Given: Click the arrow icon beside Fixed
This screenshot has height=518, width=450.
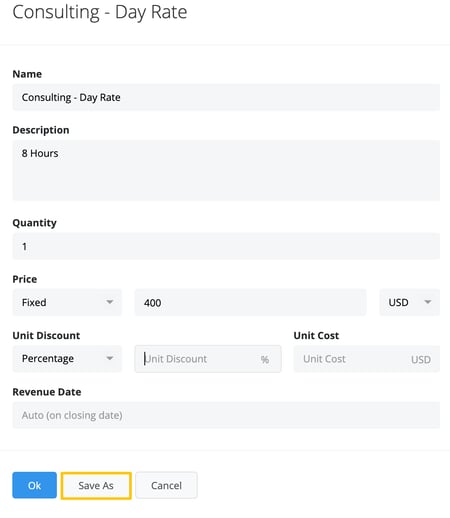Looking at the screenshot, I should point(109,302).
